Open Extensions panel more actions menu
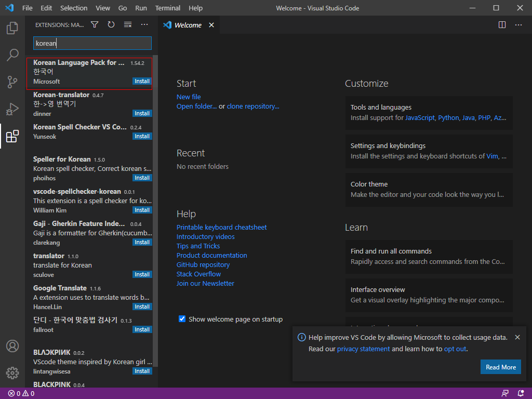Image resolution: width=532 pixels, height=399 pixels. [144, 25]
